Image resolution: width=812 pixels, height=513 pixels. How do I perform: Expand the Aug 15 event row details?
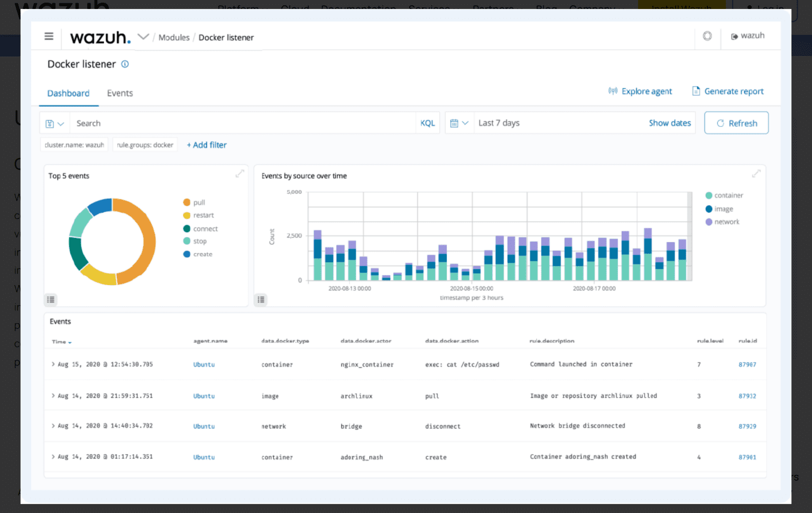[53, 364]
